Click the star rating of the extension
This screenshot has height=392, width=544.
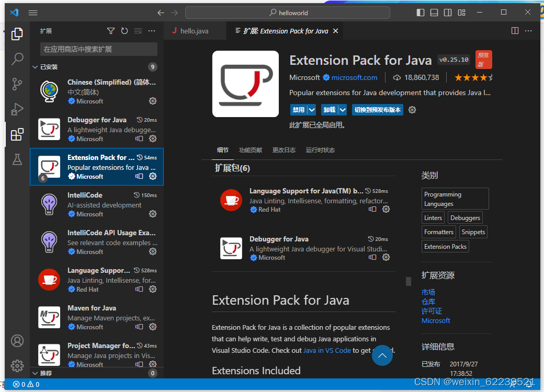pos(473,78)
